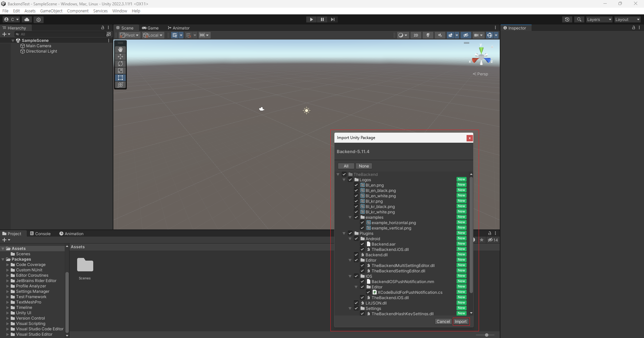Select the Move tool in Scene

pos(120,57)
